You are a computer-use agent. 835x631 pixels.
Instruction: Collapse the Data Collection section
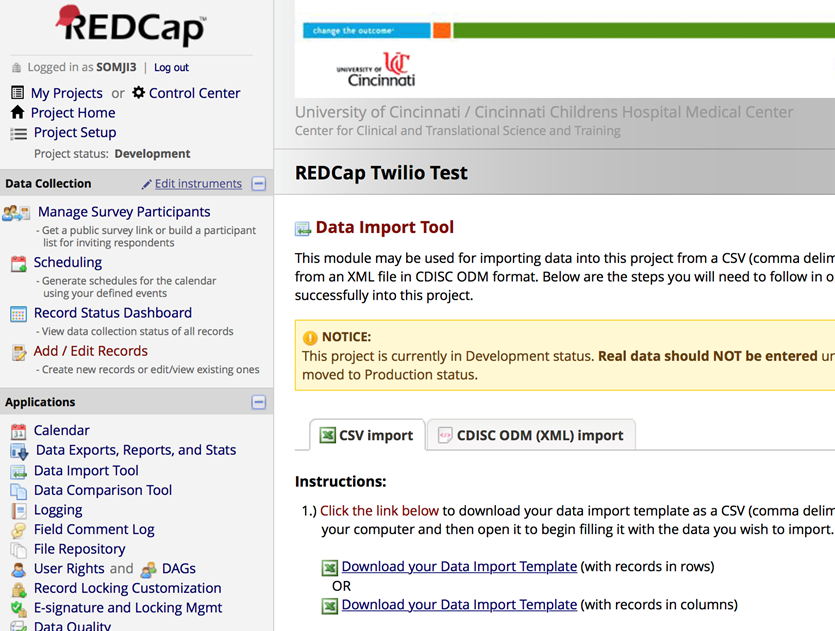coord(259,184)
